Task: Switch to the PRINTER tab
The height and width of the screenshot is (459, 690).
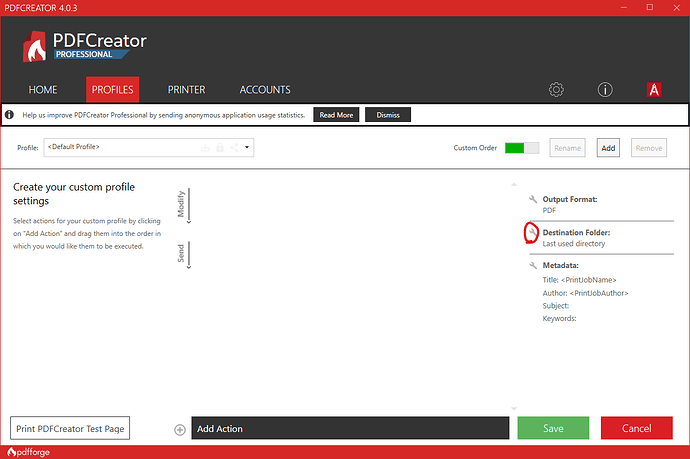Action: pyautogui.click(x=186, y=90)
